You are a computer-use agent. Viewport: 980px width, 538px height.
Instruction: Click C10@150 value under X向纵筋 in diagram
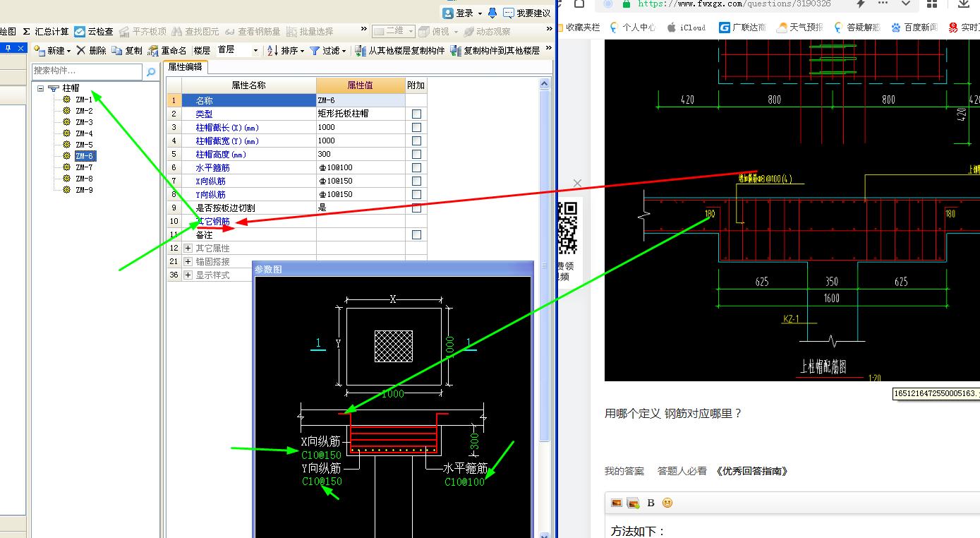pos(321,455)
